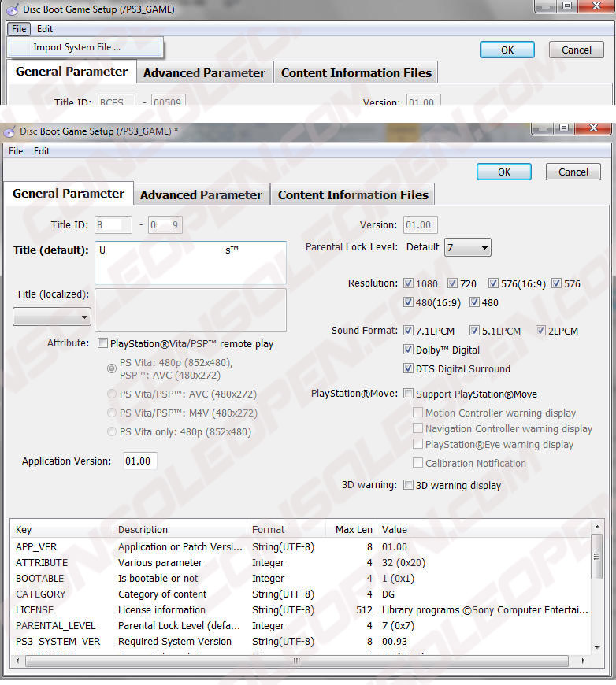Click Max Len column header
616x685 pixels.
[x=351, y=529]
